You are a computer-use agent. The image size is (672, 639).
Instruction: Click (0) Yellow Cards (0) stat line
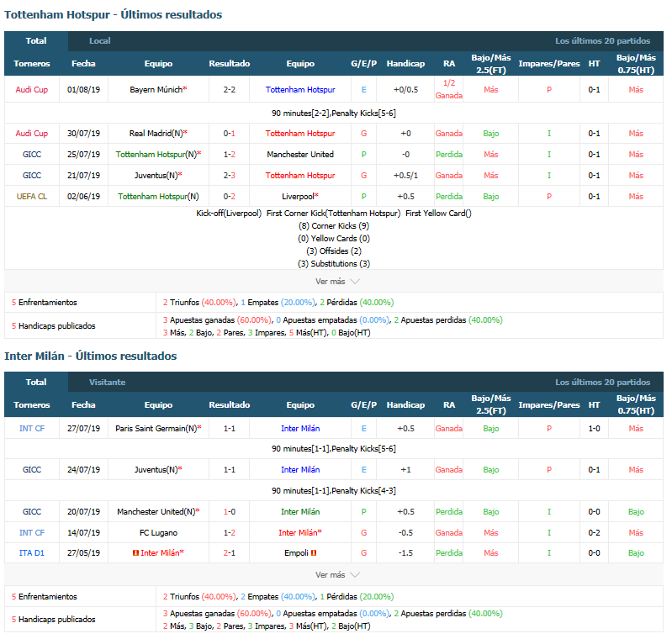click(334, 239)
